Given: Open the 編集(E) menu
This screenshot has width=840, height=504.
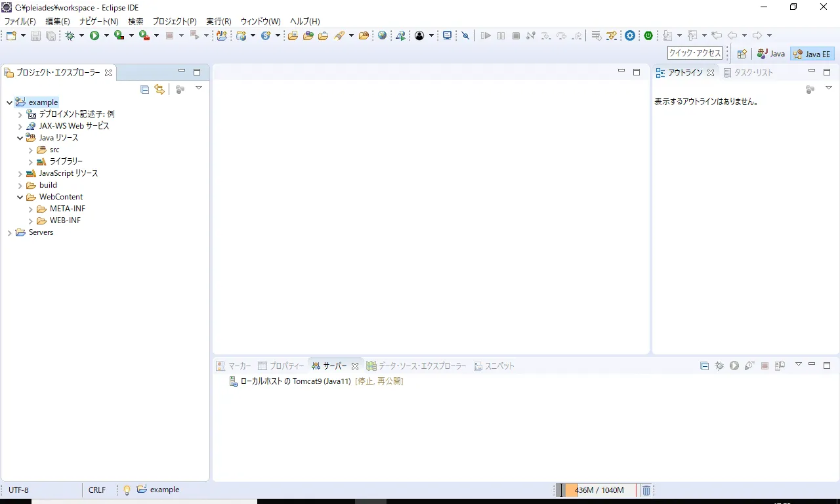Looking at the screenshot, I should pyautogui.click(x=58, y=22).
